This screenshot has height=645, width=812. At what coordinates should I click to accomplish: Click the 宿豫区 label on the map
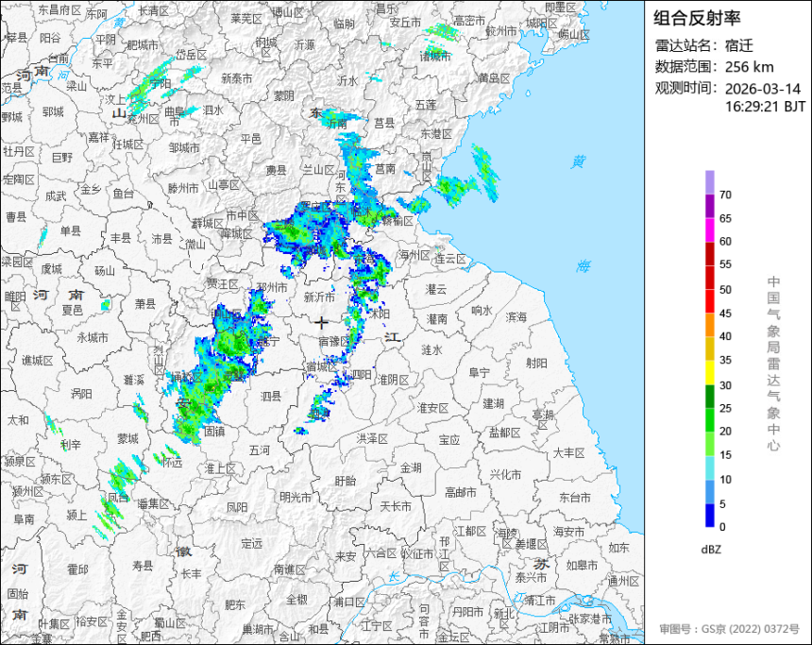334,342
